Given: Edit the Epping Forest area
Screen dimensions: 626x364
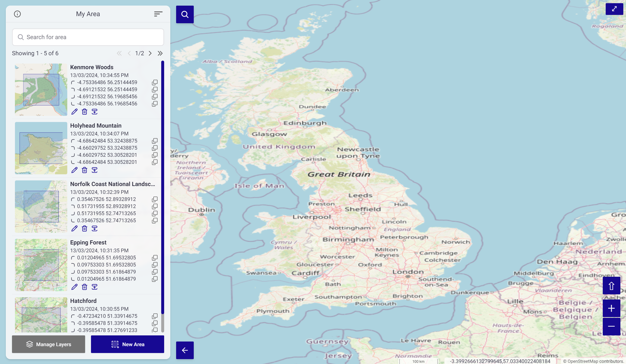Looking at the screenshot, I should pos(74,287).
